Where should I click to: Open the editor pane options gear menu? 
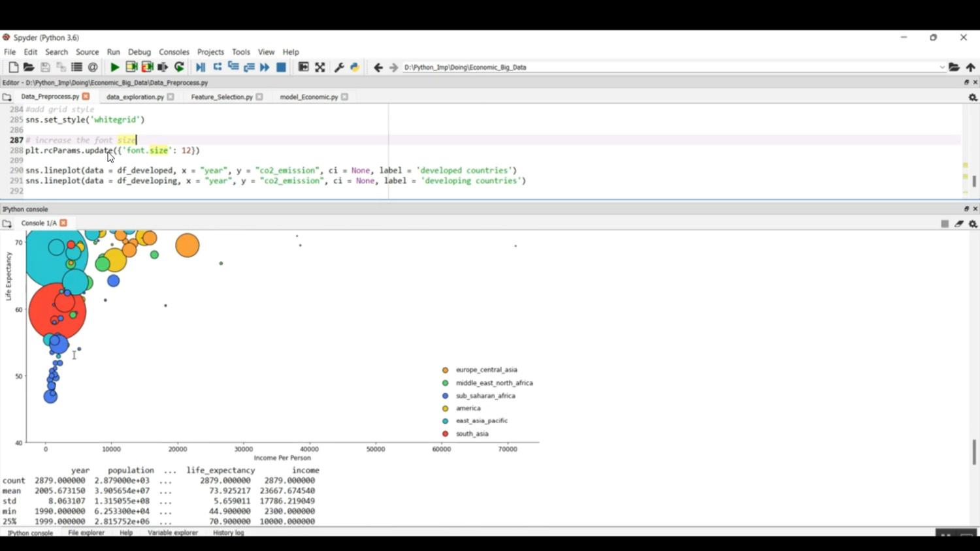tap(973, 97)
